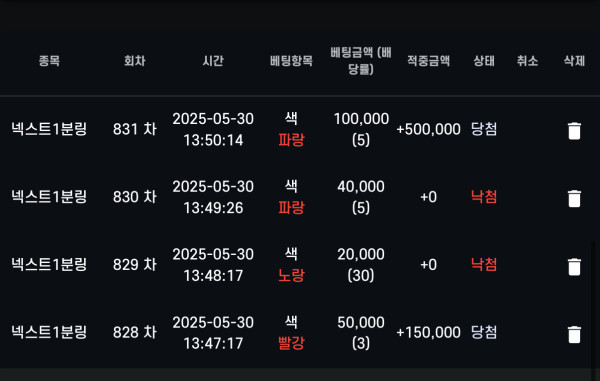Select the 노랑 bet item in round 829

click(291, 275)
